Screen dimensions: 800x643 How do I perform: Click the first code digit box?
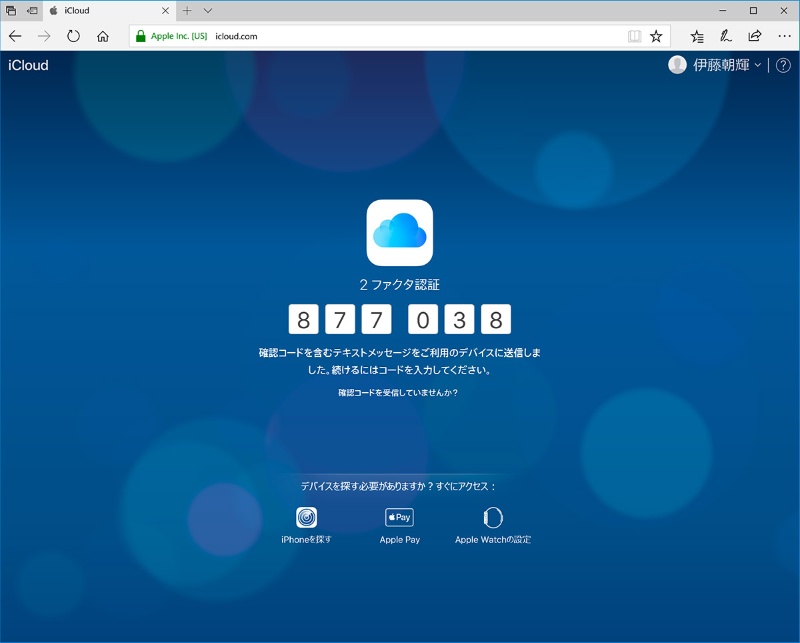[304, 319]
